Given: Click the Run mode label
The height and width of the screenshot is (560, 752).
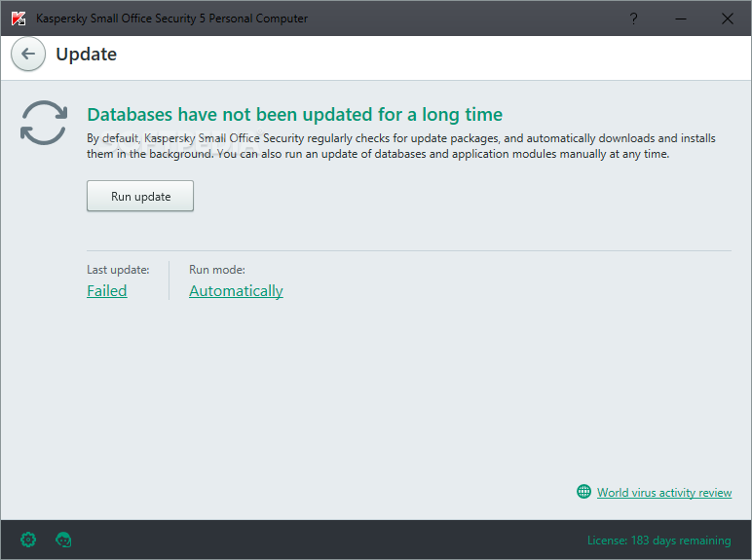Looking at the screenshot, I should click(x=217, y=270).
